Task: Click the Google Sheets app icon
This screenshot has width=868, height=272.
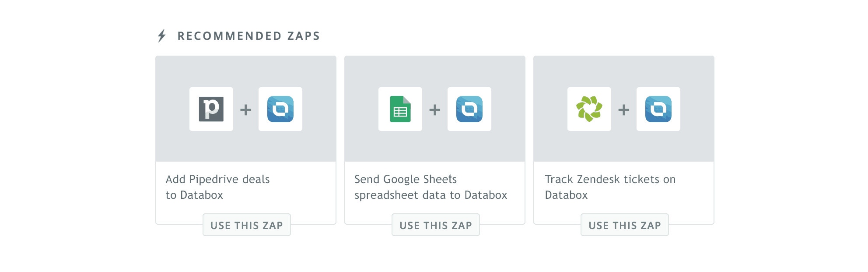Action: (400, 109)
